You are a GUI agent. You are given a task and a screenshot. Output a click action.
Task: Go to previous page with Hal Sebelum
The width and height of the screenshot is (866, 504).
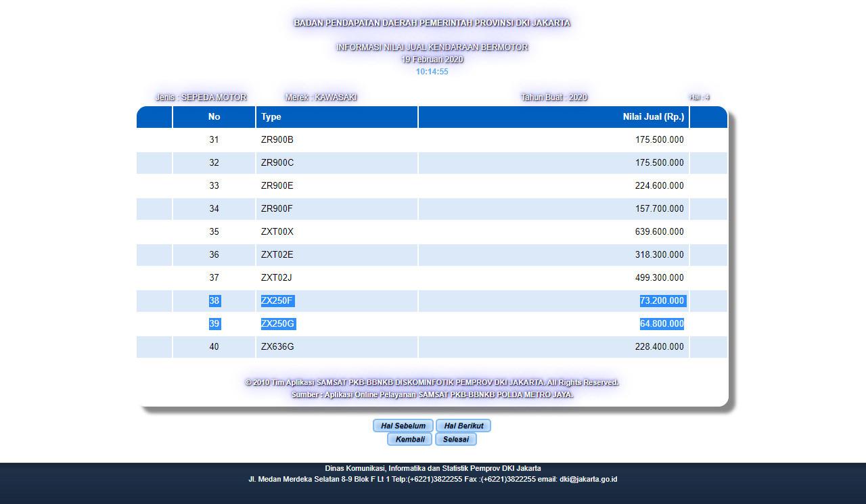coord(403,426)
